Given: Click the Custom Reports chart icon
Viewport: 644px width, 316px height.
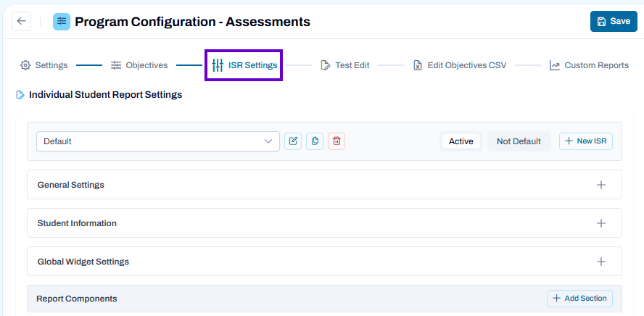Looking at the screenshot, I should pyautogui.click(x=555, y=65).
